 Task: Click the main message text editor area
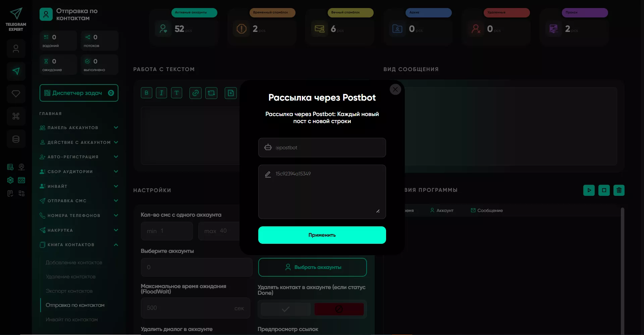coord(190,135)
